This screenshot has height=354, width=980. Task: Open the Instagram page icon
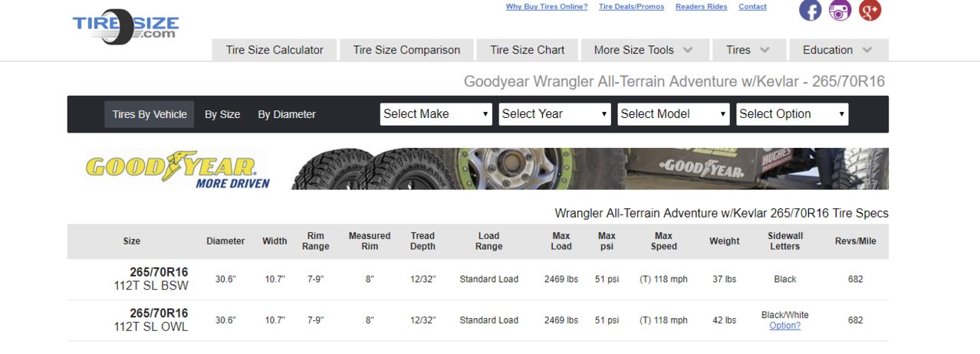[840, 10]
